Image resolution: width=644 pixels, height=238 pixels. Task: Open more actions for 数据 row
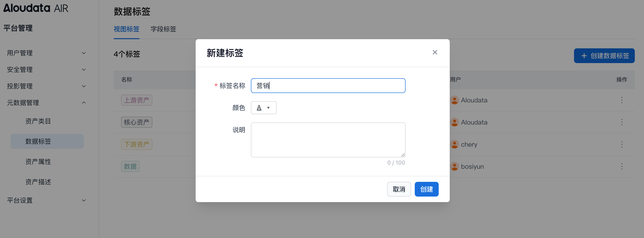[622, 166]
